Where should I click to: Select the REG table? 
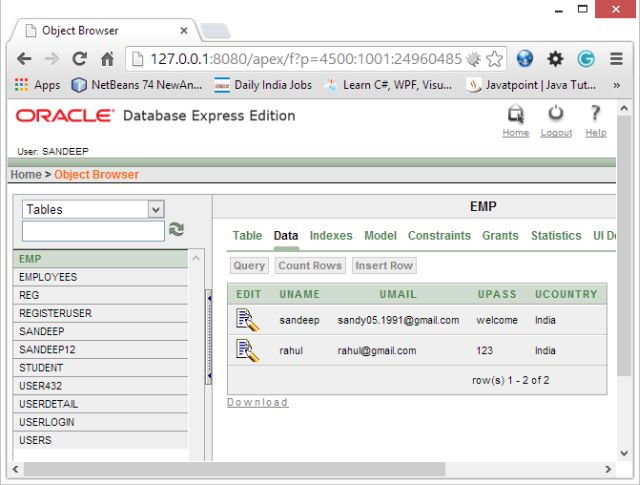[101, 295]
